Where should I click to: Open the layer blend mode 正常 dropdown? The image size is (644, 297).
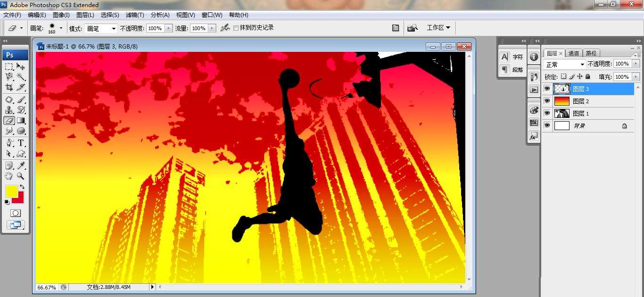point(565,64)
